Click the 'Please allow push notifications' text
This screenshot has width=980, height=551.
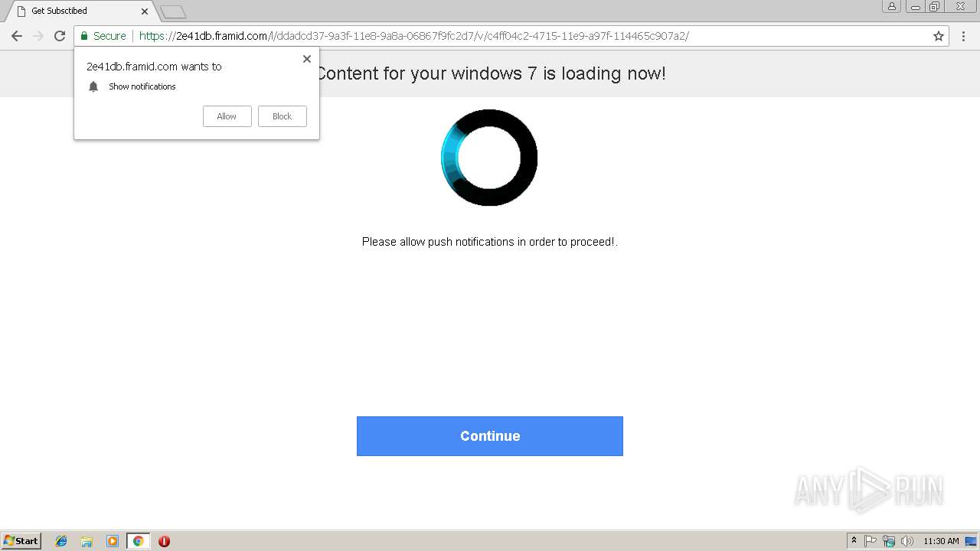tap(489, 242)
